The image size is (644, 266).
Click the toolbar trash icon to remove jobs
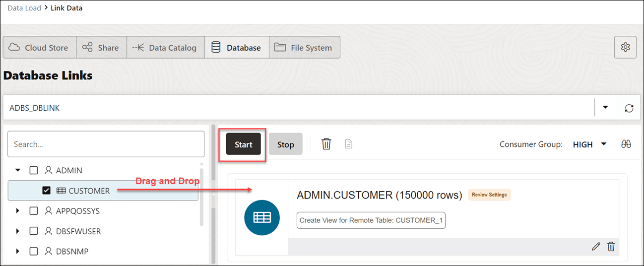(x=326, y=144)
